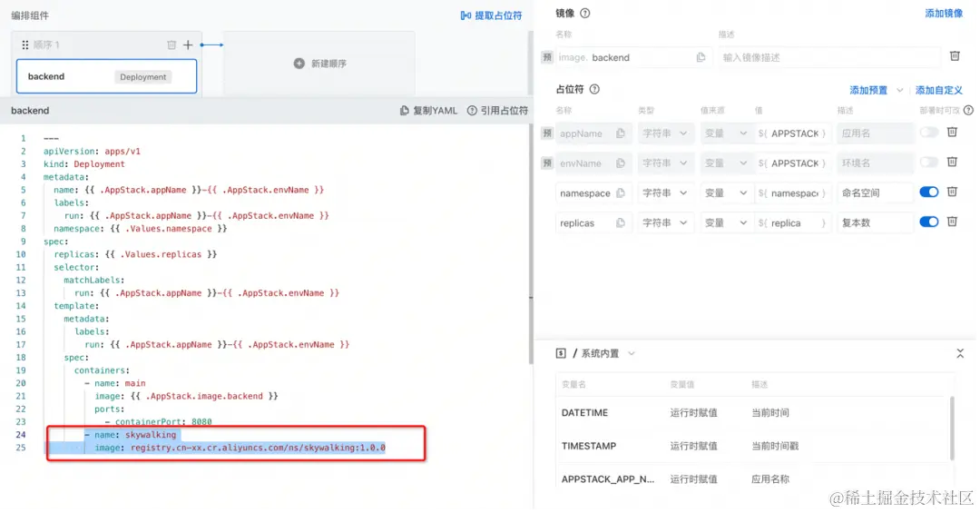The width and height of the screenshot is (980, 513).
Task: Select the backend Deployment card
Action: click(106, 76)
